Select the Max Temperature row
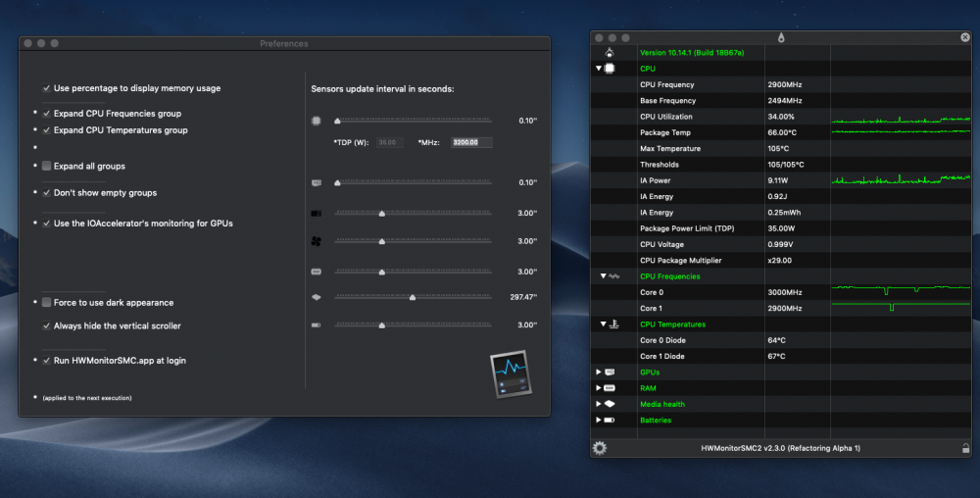The height and width of the screenshot is (498, 980). tap(781, 149)
